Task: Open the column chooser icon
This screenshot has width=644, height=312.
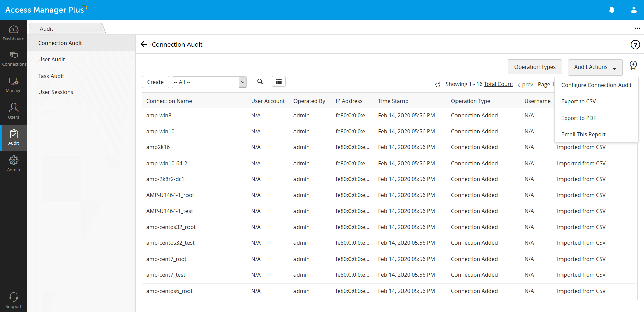Action: 279,81
